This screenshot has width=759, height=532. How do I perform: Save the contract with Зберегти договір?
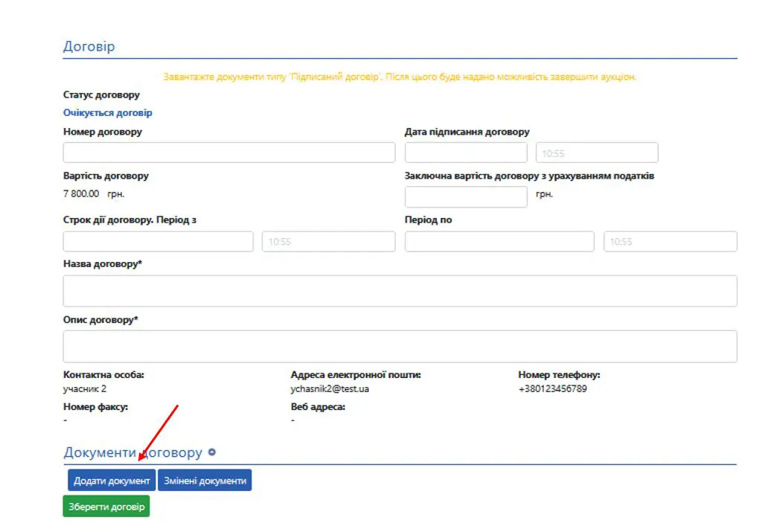click(x=106, y=507)
